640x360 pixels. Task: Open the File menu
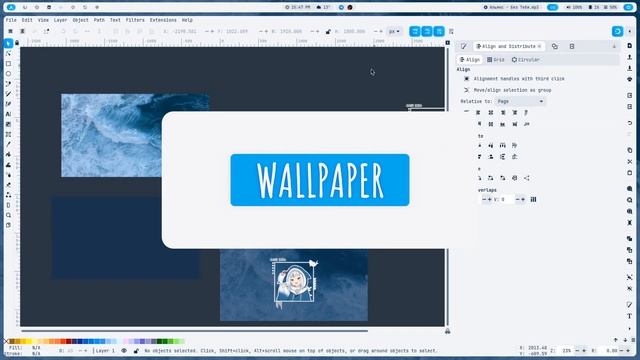coord(11,20)
